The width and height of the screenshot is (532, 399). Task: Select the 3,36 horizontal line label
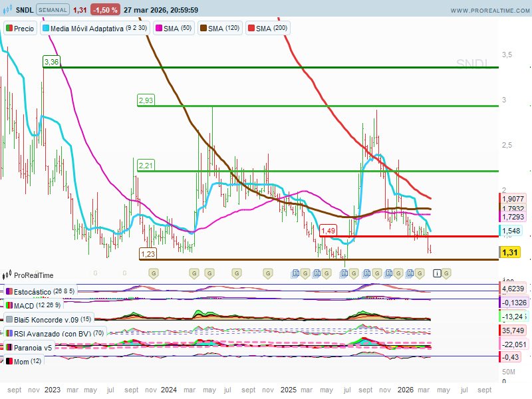[x=52, y=62]
